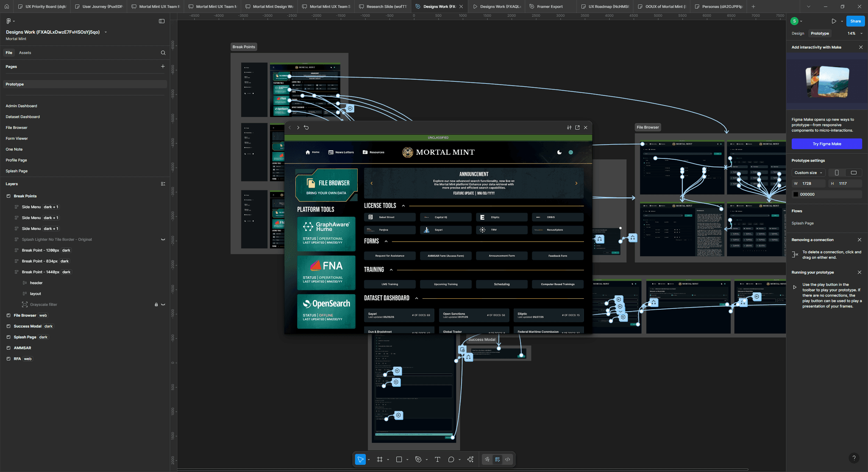Open the layers search magnifier
The width and height of the screenshot is (868, 472).
(x=163, y=53)
